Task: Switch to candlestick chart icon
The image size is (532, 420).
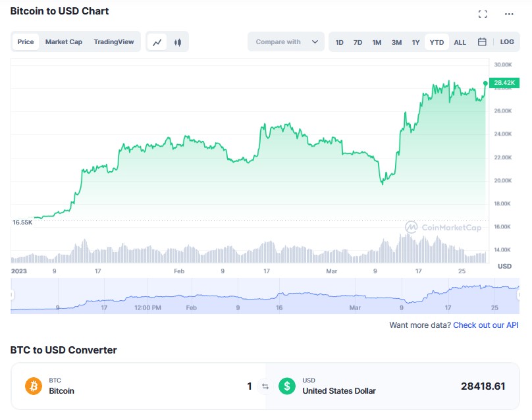Action: coord(177,42)
